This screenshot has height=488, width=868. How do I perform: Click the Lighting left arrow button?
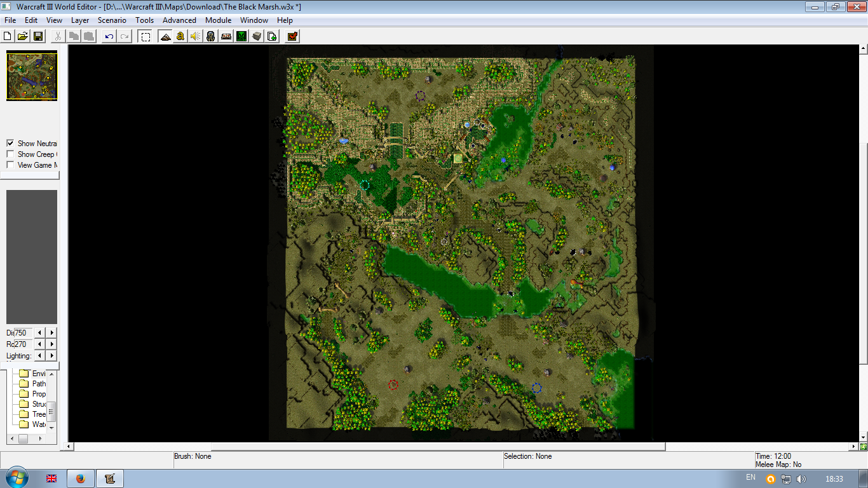coord(40,355)
